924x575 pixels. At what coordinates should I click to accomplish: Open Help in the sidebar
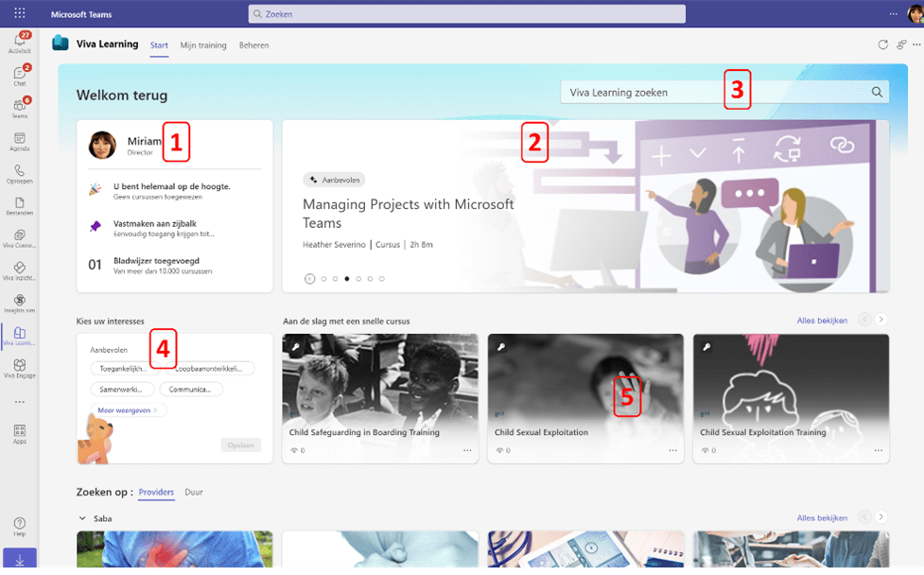click(x=20, y=526)
